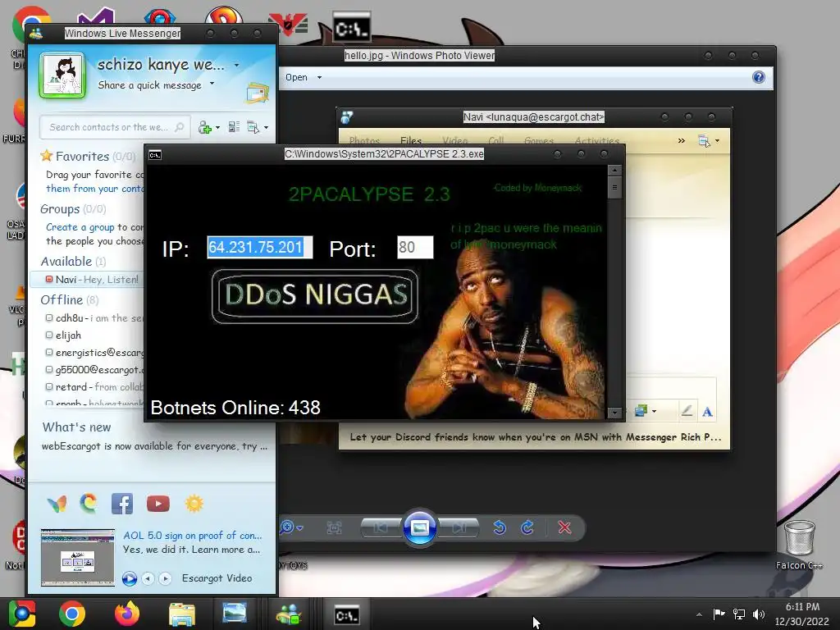Click the handwriting pen icon in Navi chat

pyautogui.click(x=687, y=411)
